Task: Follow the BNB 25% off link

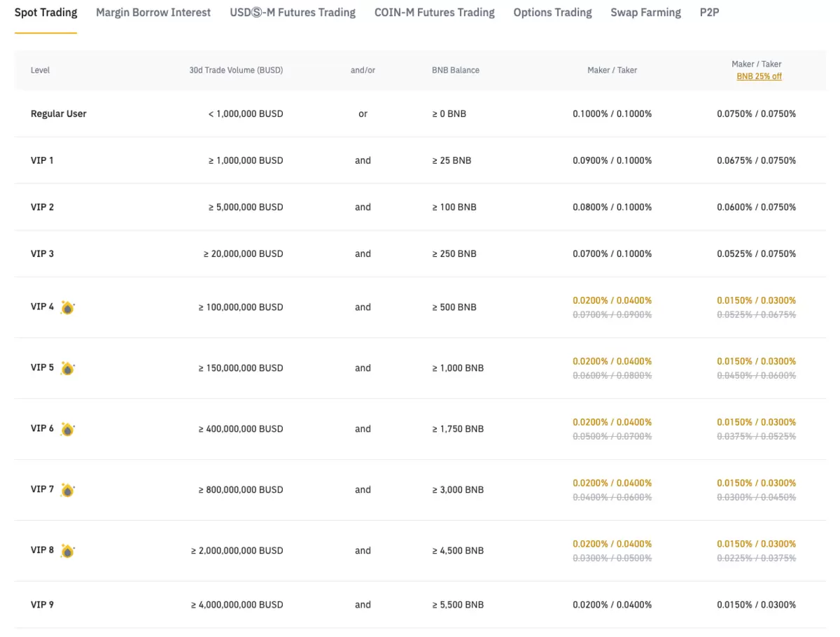Action: (759, 76)
